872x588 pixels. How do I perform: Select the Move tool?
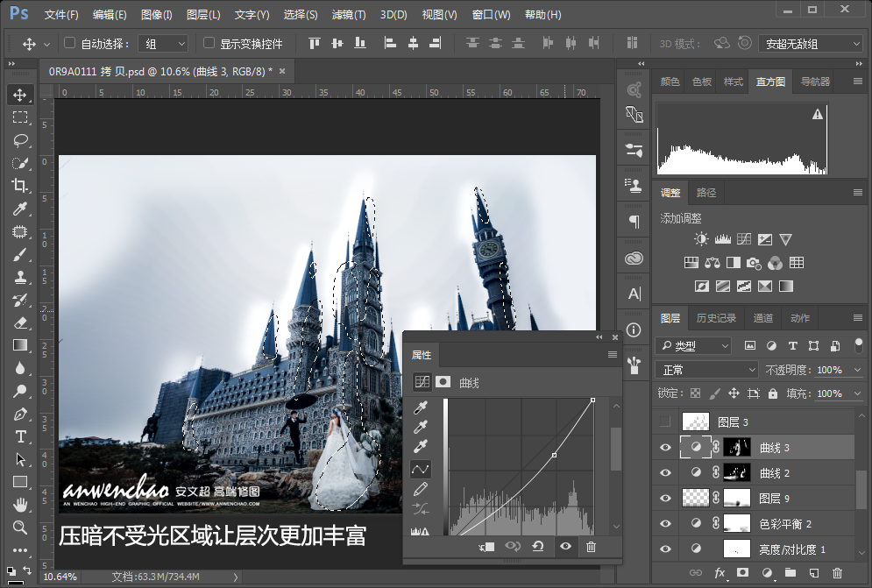point(20,95)
